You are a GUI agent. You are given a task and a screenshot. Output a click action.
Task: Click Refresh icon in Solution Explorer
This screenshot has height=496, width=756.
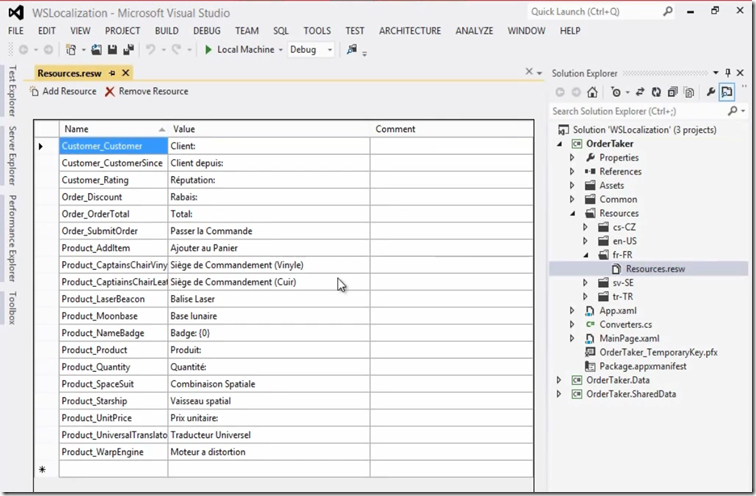click(656, 92)
